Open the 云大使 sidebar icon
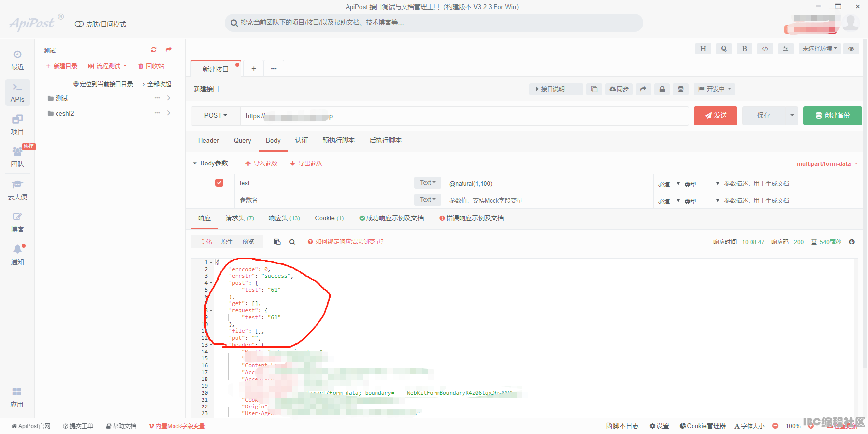Viewport: 868px width, 434px height. click(x=17, y=190)
